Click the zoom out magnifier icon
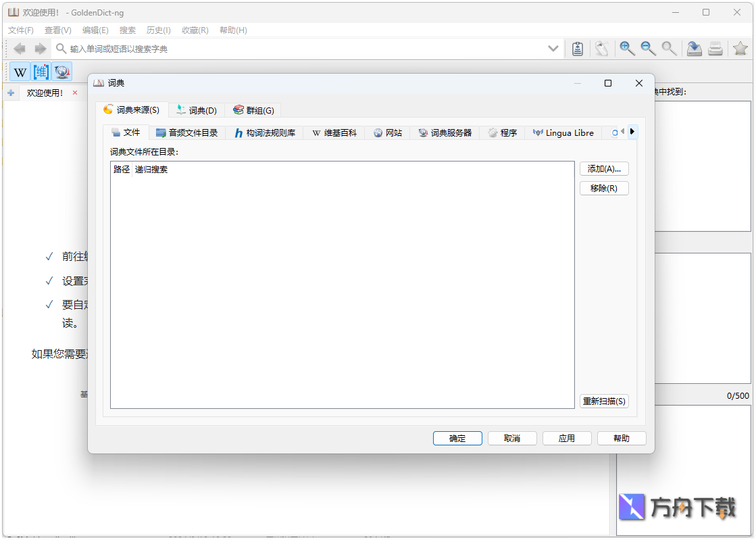 [x=648, y=48]
